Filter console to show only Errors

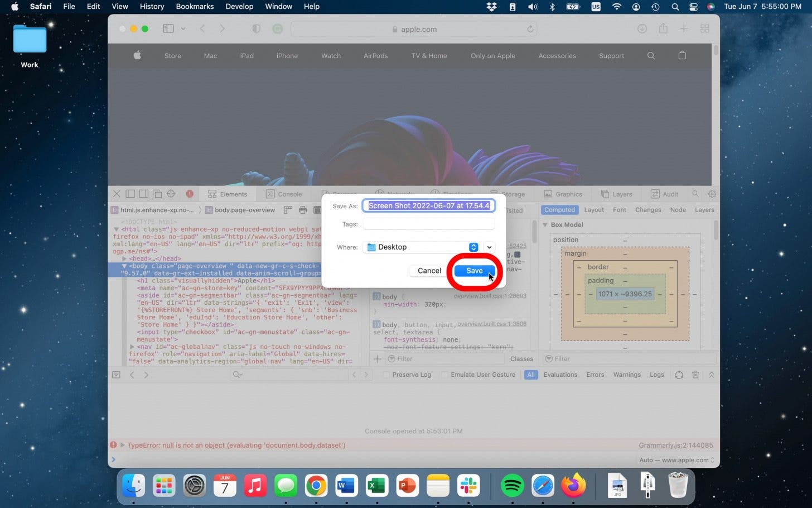[x=594, y=375]
